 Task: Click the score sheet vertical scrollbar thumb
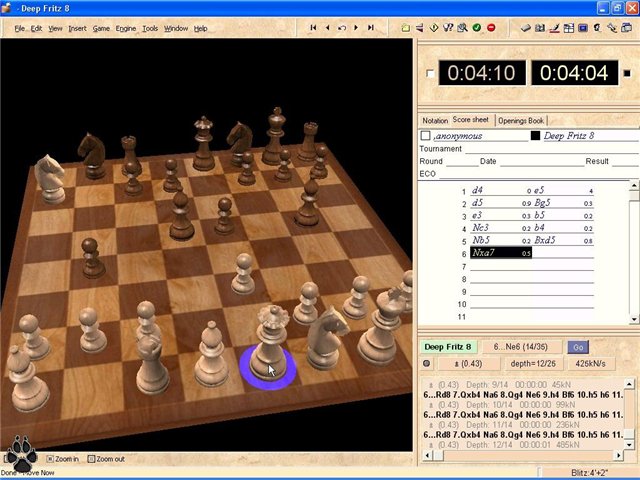point(634,195)
